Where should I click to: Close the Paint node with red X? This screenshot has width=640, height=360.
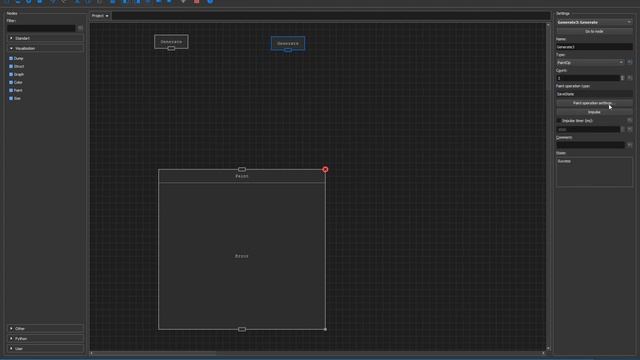coord(325,169)
